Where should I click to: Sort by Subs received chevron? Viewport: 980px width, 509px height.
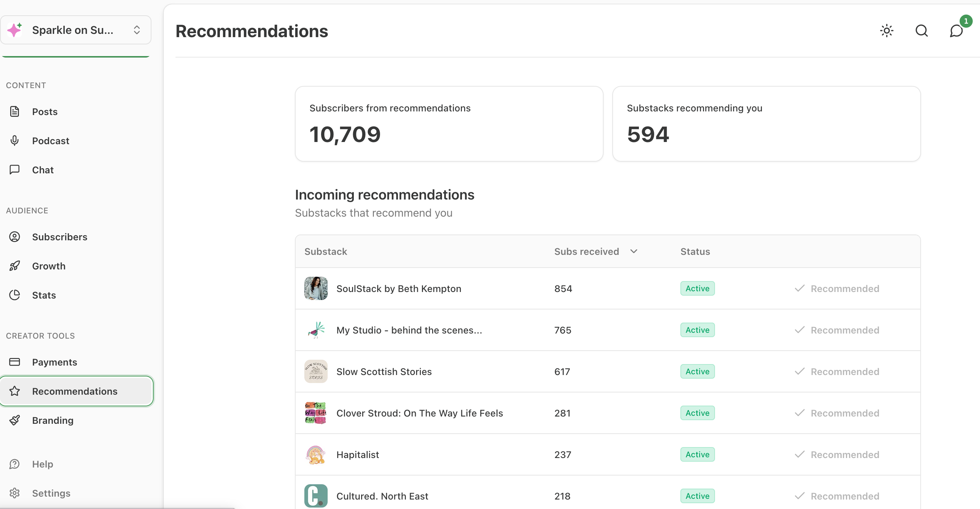point(633,251)
